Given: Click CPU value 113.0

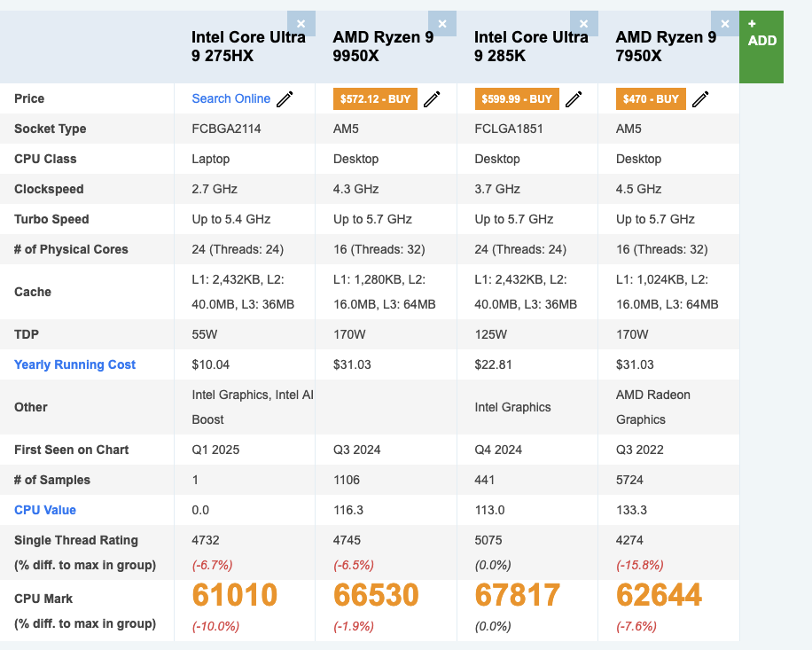Looking at the screenshot, I should coord(489,510).
